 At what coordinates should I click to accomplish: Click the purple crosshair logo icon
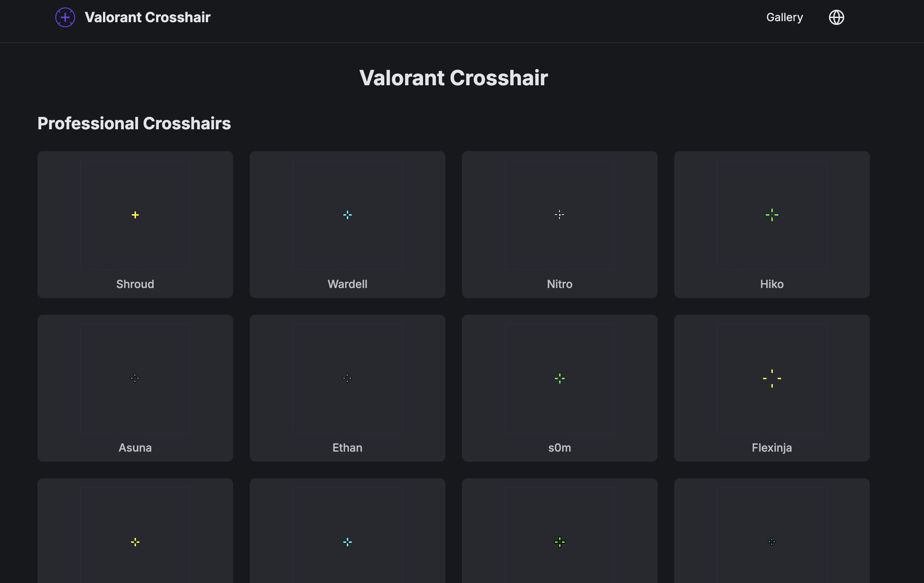65,17
